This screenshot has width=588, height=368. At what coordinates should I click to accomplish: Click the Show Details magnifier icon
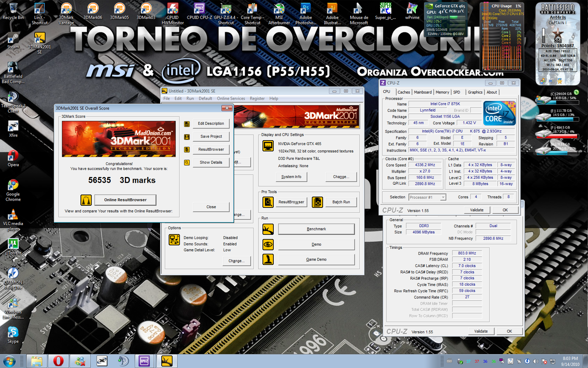point(187,163)
